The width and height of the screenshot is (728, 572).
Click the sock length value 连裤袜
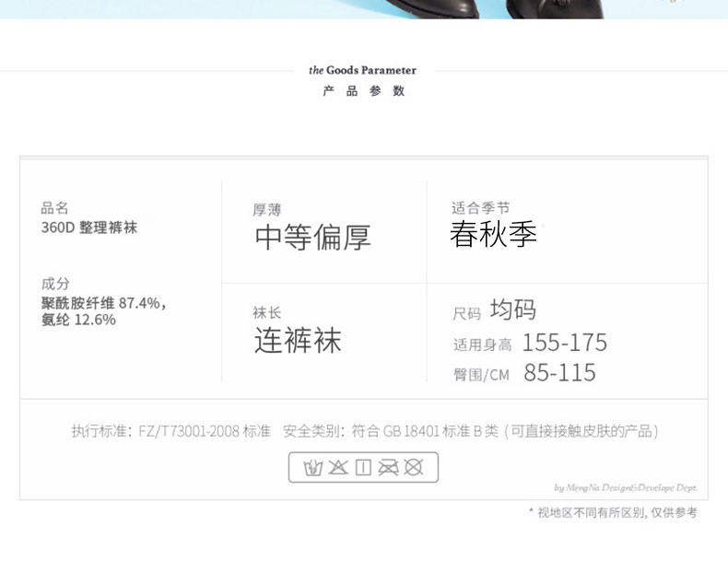pos(298,340)
